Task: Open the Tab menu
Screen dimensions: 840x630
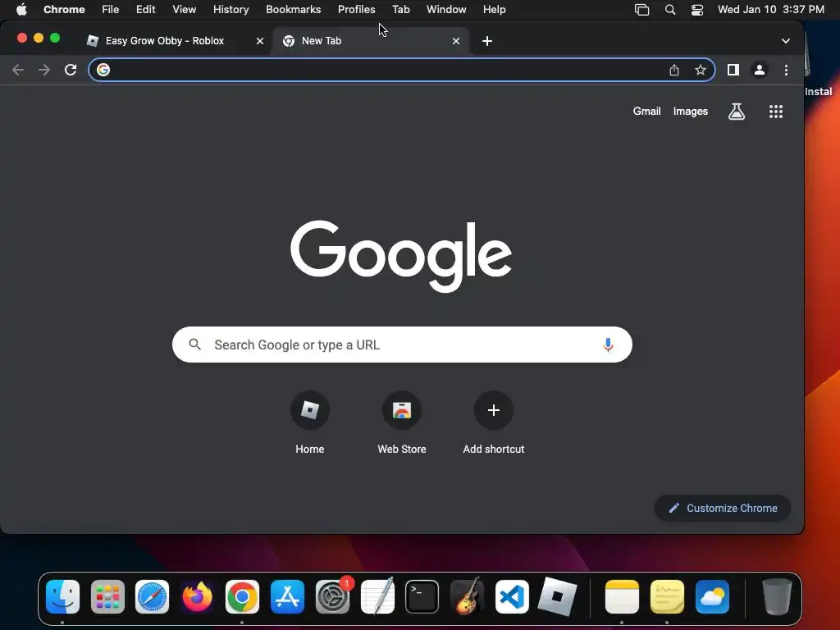Action: click(x=400, y=9)
